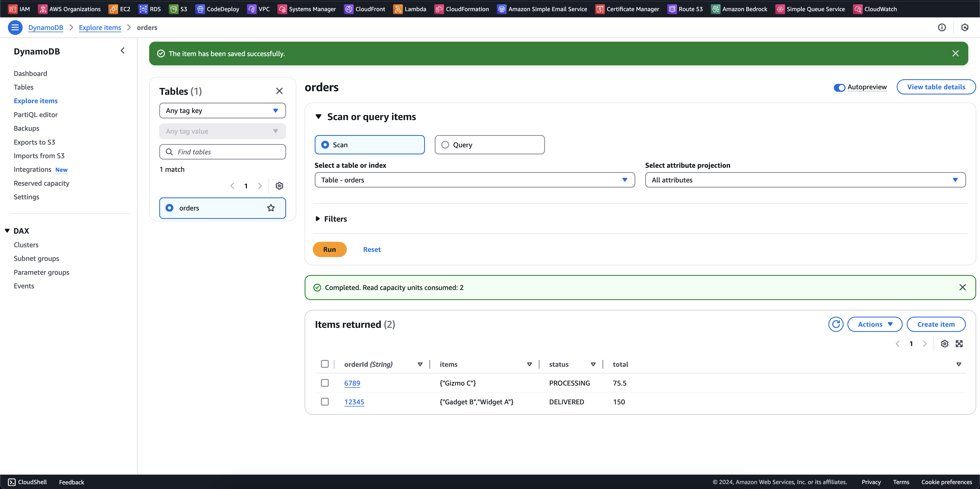Select the orders table radio button
This screenshot has width=980, height=489.
click(x=169, y=208)
